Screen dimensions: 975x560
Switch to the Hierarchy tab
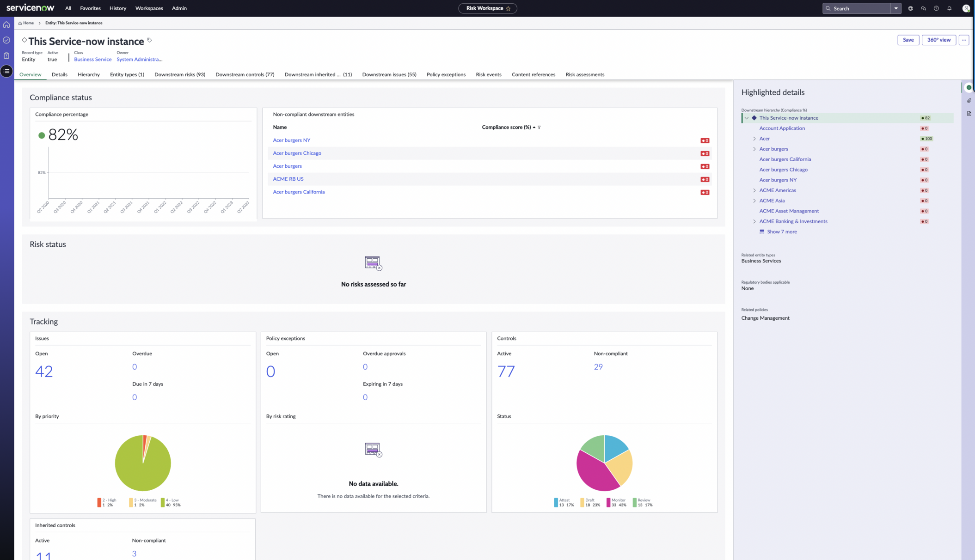pyautogui.click(x=89, y=74)
